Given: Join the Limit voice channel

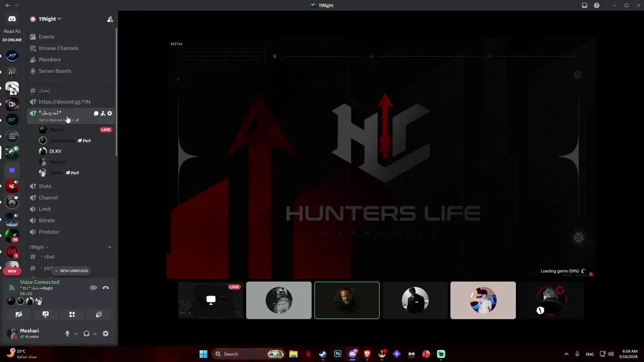Looking at the screenshot, I should tap(72, 209).
